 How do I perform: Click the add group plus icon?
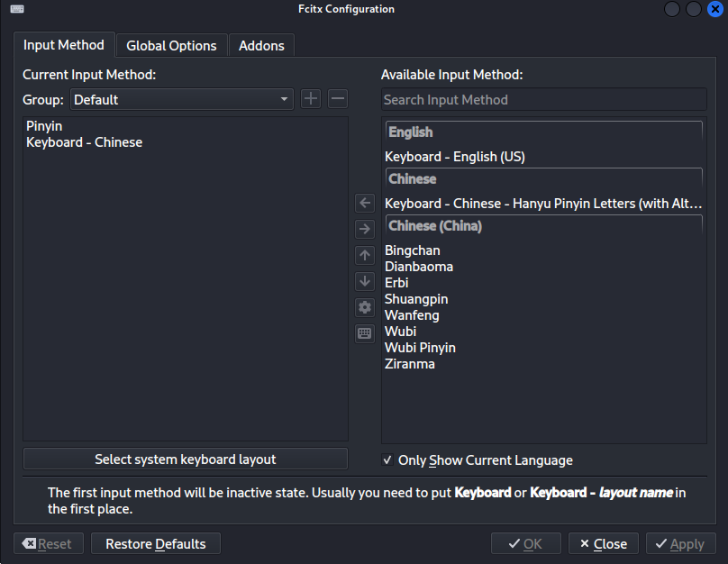[x=311, y=99]
